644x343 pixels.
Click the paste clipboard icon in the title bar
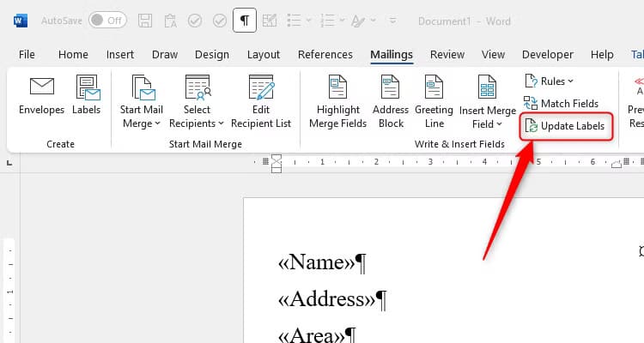point(170,21)
